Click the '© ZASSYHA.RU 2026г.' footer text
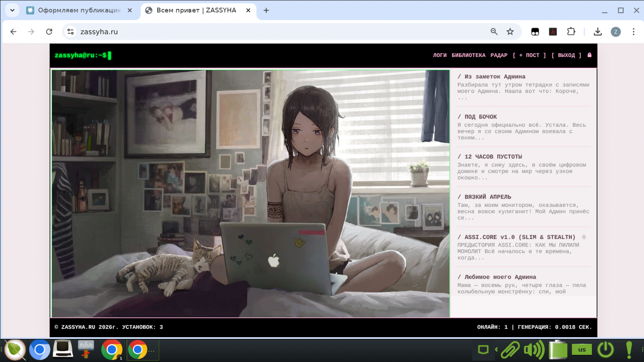 tap(86, 327)
